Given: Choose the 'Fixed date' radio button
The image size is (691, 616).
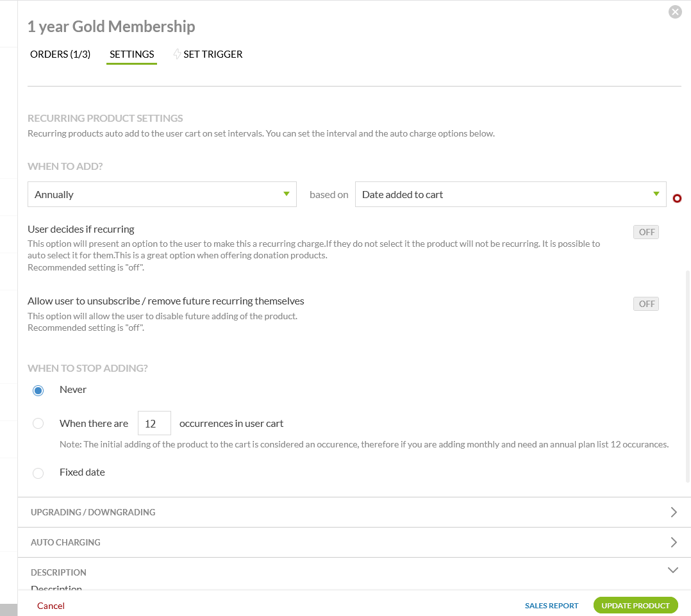Looking at the screenshot, I should pyautogui.click(x=38, y=473).
